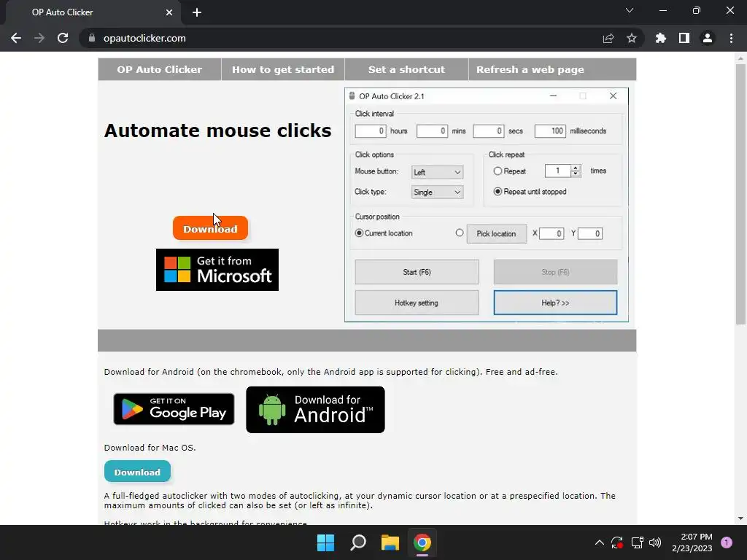Click the repeat times number field

[x=558, y=171]
